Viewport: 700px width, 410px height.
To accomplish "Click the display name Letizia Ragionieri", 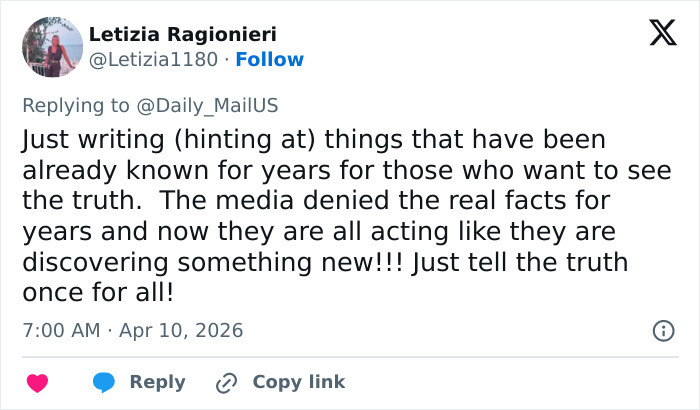I will point(182,34).
